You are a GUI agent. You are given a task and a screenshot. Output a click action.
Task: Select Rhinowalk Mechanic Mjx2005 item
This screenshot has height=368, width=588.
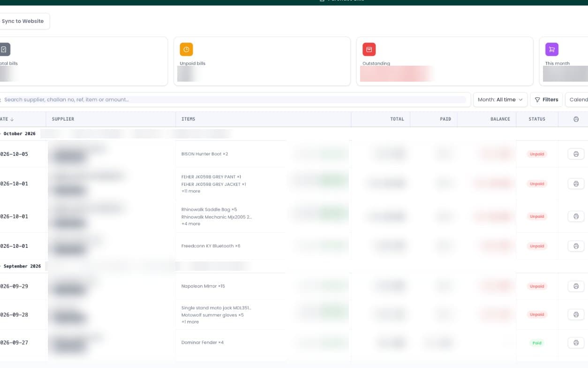[217, 217]
